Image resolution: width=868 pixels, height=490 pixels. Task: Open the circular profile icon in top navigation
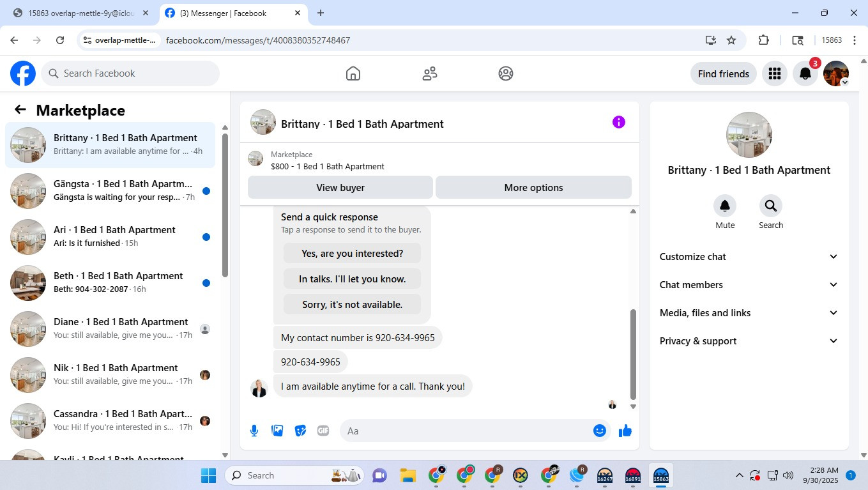506,73
